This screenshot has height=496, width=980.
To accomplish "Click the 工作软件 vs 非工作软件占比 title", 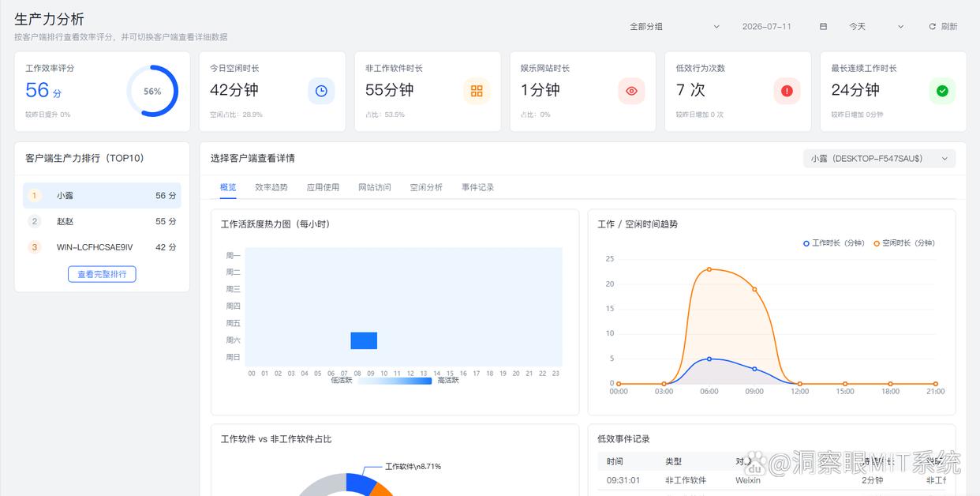I will [x=276, y=439].
